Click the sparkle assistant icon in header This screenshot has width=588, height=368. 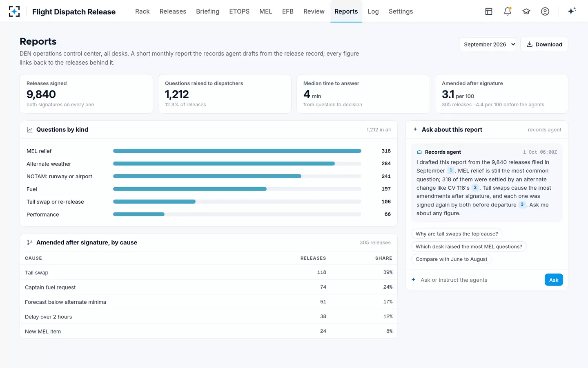pos(572,11)
